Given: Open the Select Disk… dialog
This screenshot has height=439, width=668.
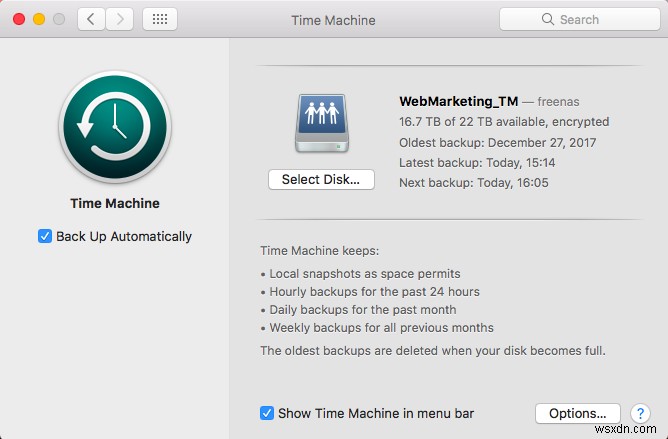Looking at the screenshot, I should coord(321,179).
